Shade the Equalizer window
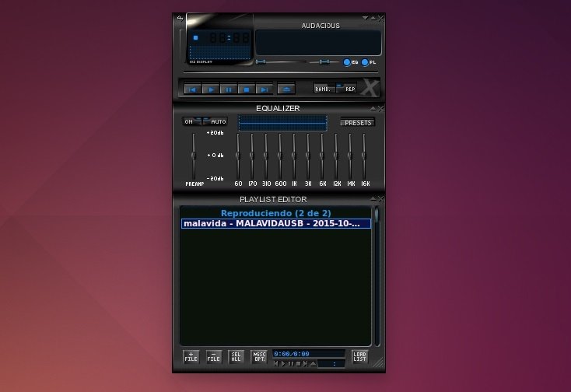The width and height of the screenshot is (571, 392). 373,108
